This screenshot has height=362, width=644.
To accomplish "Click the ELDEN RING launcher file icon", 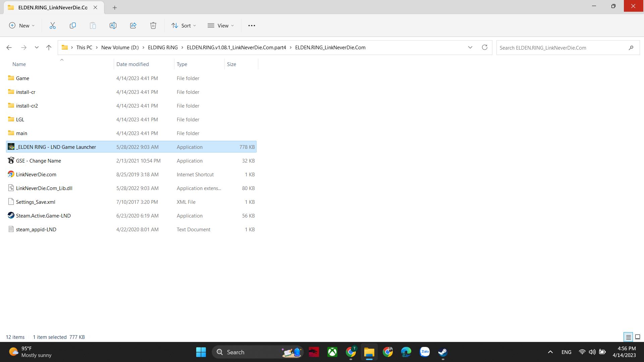I will point(11,147).
